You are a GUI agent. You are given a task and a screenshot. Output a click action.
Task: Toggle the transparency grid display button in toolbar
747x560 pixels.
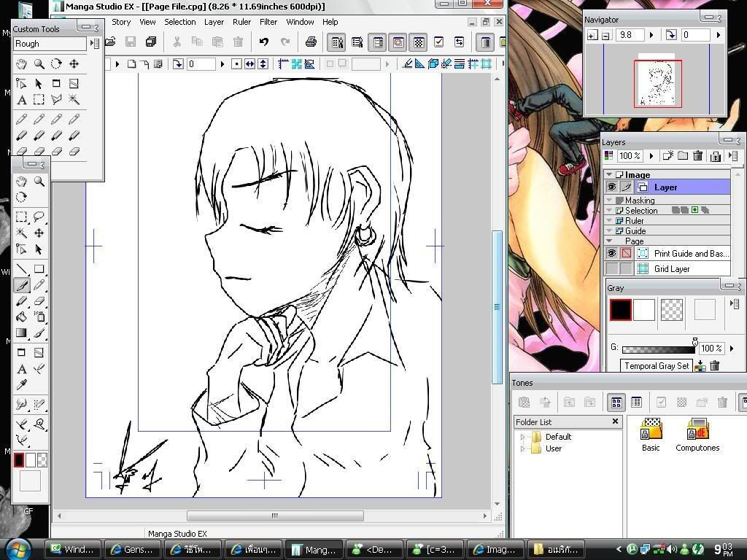pos(418,42)
